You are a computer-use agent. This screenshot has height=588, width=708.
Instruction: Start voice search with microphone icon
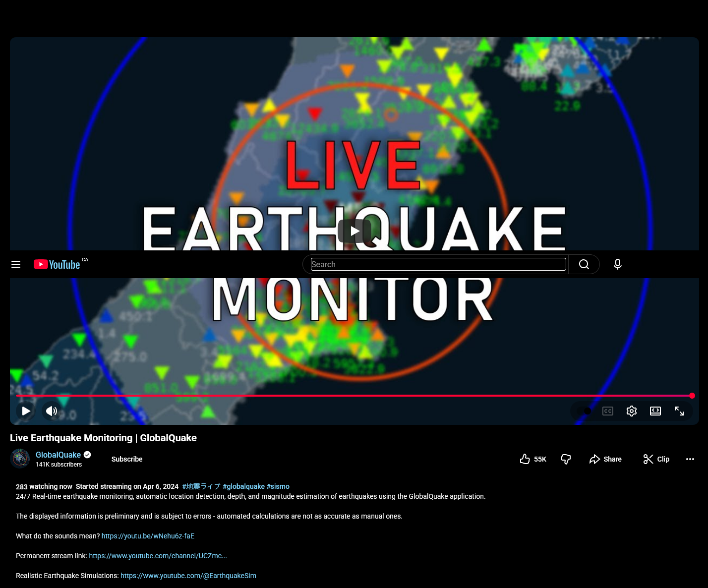point(617,264)
